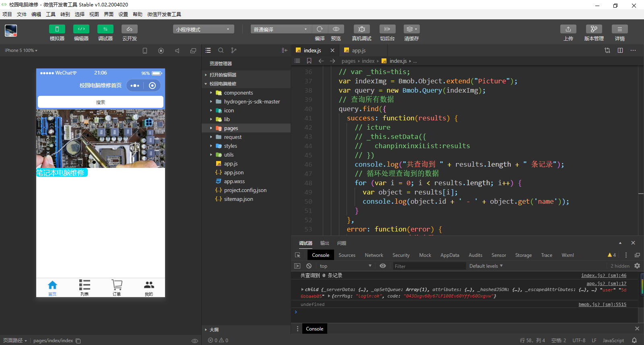Tap the 订单 tab in simulator
644x345 pixels.
click(x=117, y=287)
